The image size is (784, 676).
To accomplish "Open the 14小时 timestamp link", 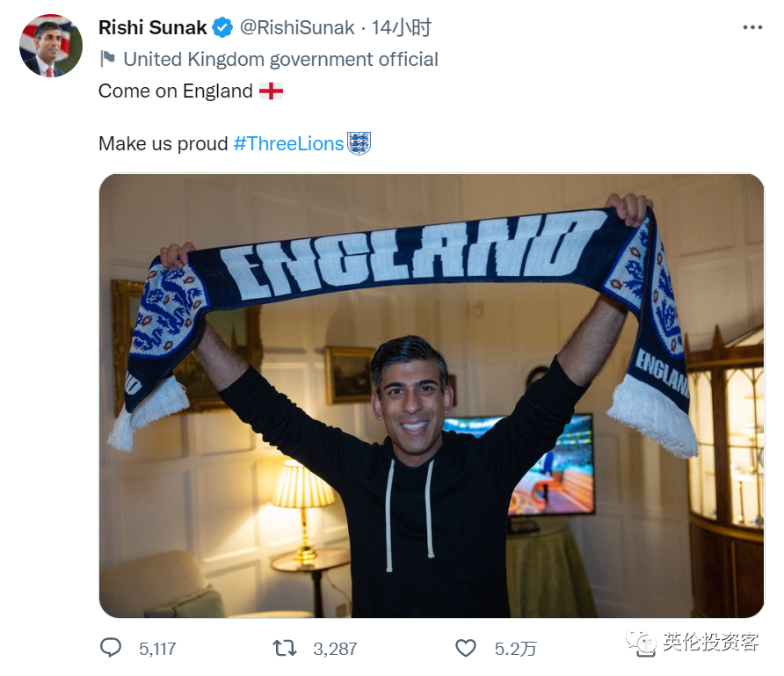I will [x=401, y=27].
